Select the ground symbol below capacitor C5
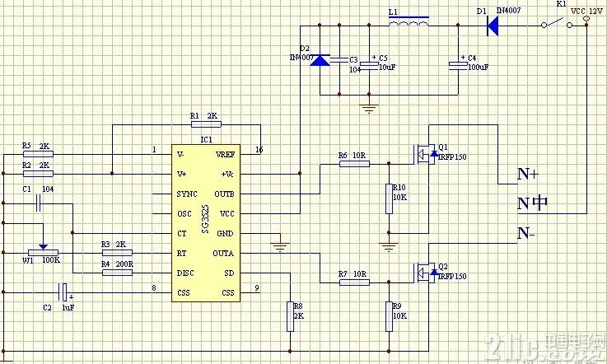607x364 pixels. (369, 108)
